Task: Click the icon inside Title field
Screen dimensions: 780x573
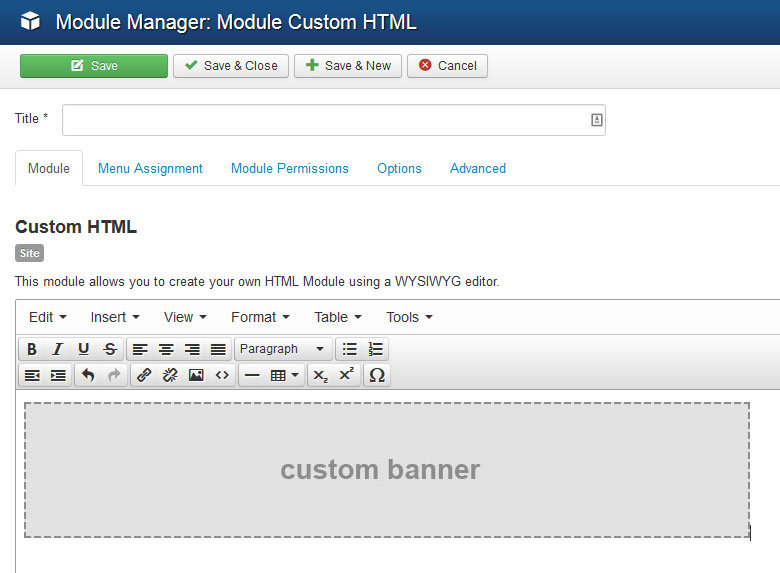Action: [x=596, y=120]
